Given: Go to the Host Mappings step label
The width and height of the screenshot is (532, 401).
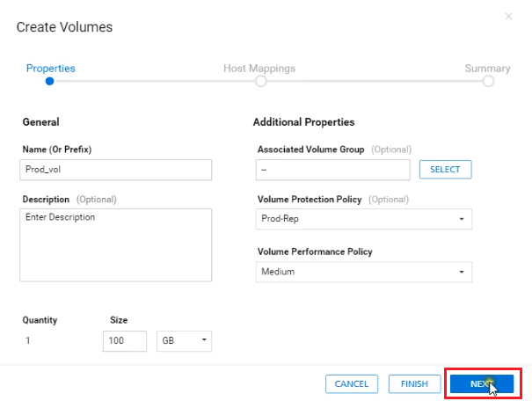Looking at the screenshot, I should [259, 68].
